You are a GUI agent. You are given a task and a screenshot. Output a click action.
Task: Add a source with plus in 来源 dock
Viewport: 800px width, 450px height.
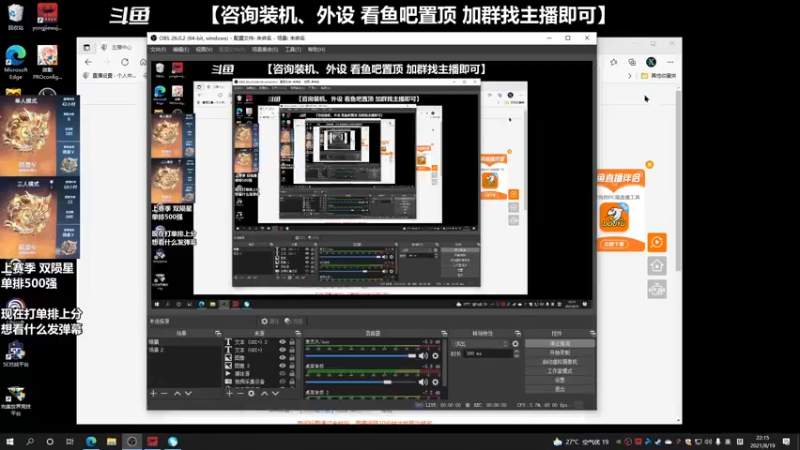click(x=229, y=393)
